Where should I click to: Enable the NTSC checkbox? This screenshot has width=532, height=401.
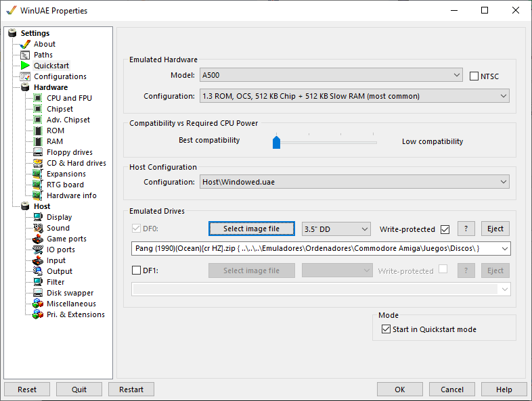(x=474, y=76)
